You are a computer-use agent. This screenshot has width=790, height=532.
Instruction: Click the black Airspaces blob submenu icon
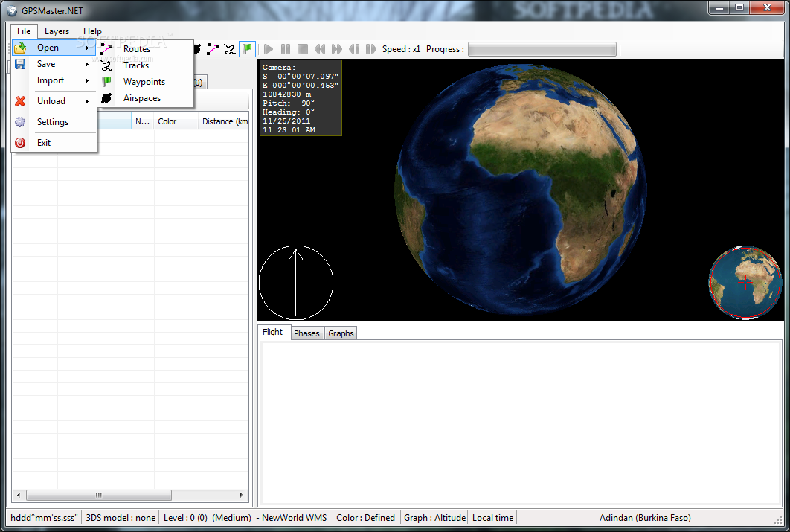106,98
